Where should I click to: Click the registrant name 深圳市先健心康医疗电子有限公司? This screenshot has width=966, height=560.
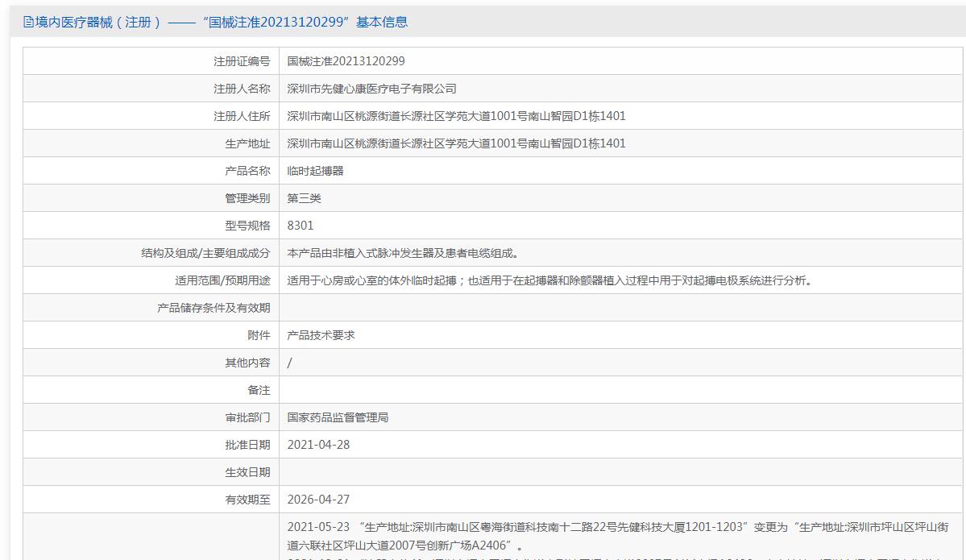point(371,89)
